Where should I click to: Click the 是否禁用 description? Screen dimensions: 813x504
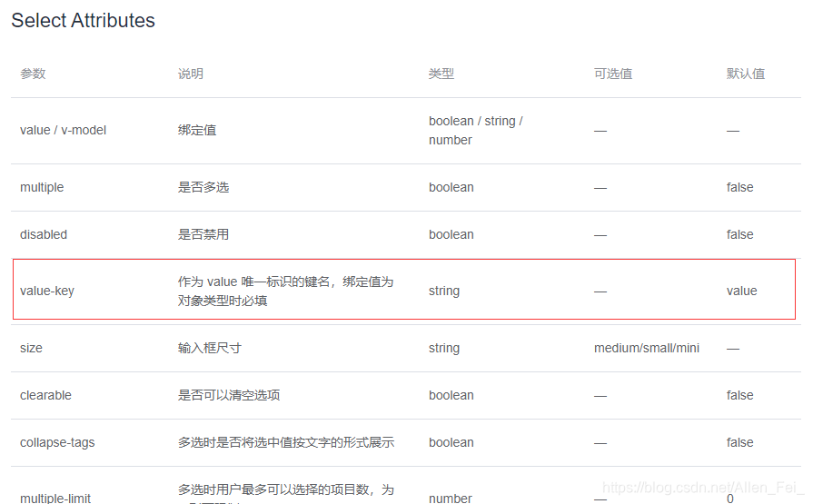203,234
